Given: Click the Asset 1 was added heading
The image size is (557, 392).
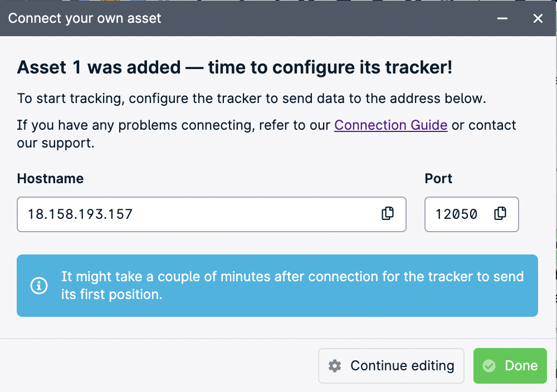Looking at the screenshot, I should point(234,67).
